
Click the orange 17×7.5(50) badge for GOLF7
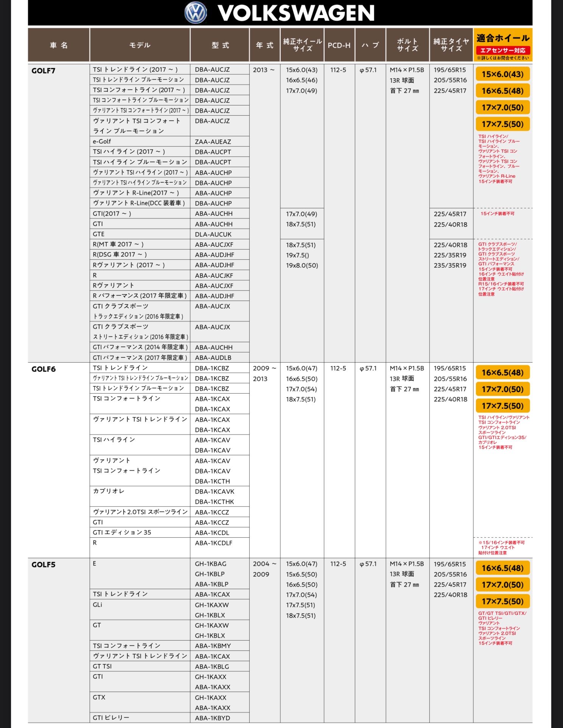[503, 124]
